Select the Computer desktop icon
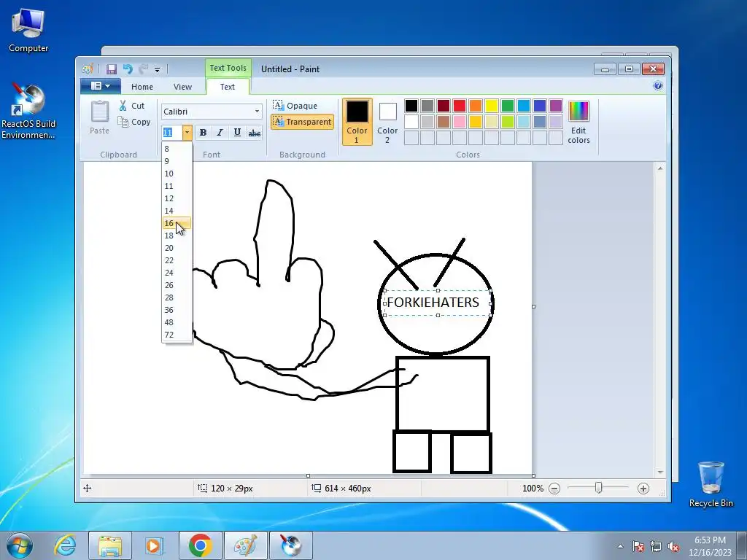 [x=28, y=30]
